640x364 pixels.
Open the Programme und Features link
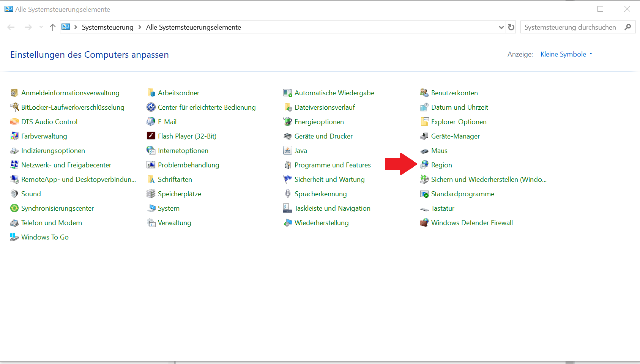(333, 165)
